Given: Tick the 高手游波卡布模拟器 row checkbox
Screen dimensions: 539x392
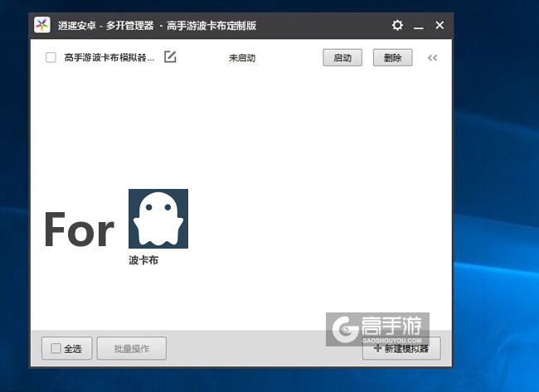Looking at the screenshot, I should pos(51,57).
